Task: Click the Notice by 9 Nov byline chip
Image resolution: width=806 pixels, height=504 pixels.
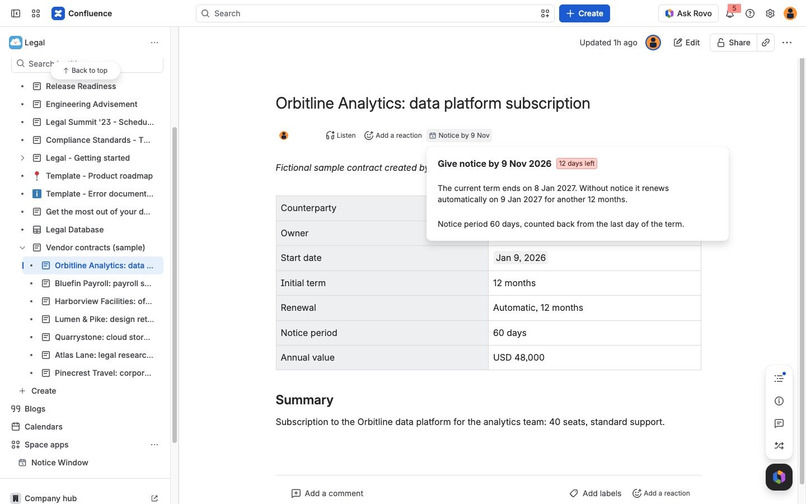Action: point(459,135)
